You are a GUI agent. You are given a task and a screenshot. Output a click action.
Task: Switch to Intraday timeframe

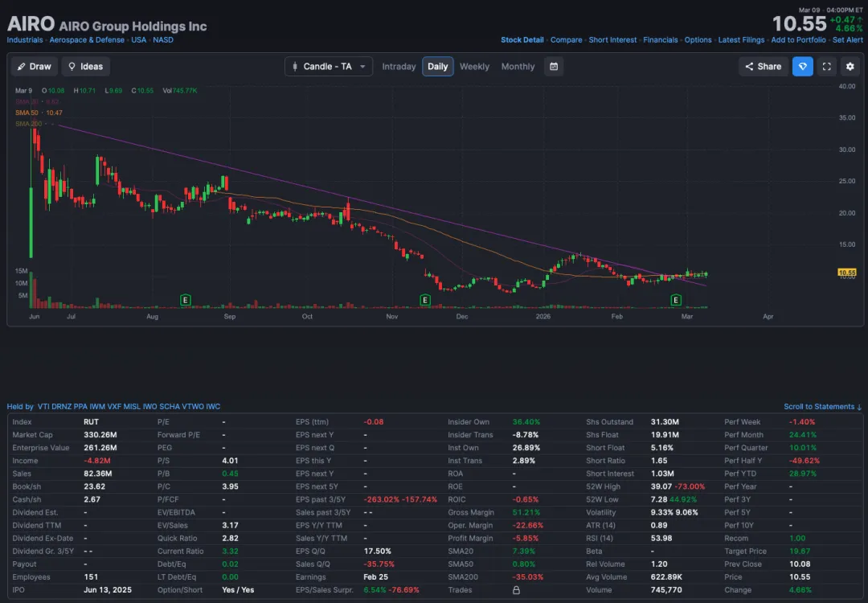point(399,67)
